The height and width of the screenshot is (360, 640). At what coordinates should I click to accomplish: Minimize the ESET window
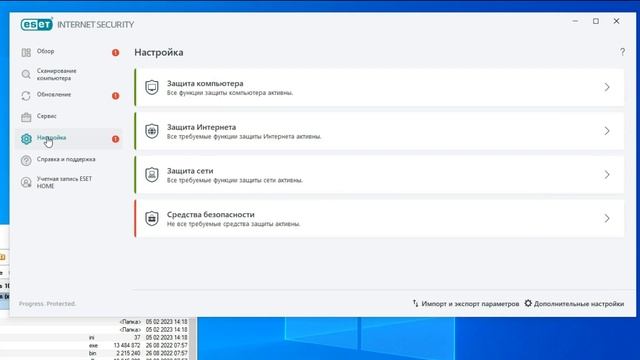point(575,21)
